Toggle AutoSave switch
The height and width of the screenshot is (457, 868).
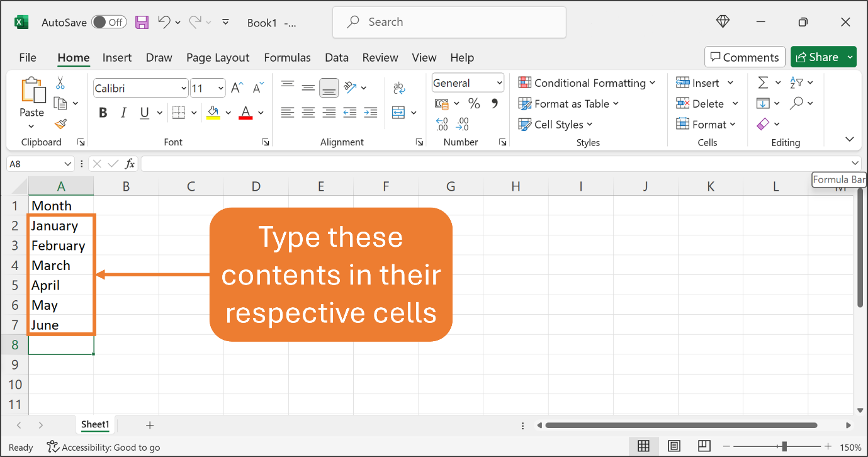click(x=109, y=22)
